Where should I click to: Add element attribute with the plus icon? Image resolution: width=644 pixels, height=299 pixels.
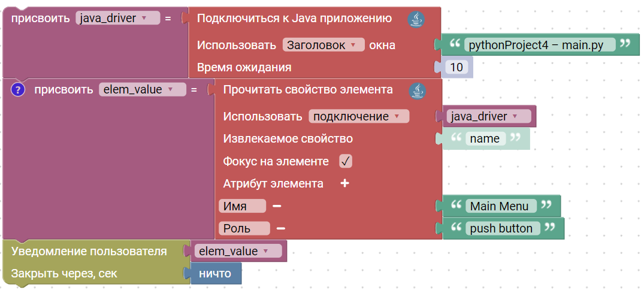[345, 183]
